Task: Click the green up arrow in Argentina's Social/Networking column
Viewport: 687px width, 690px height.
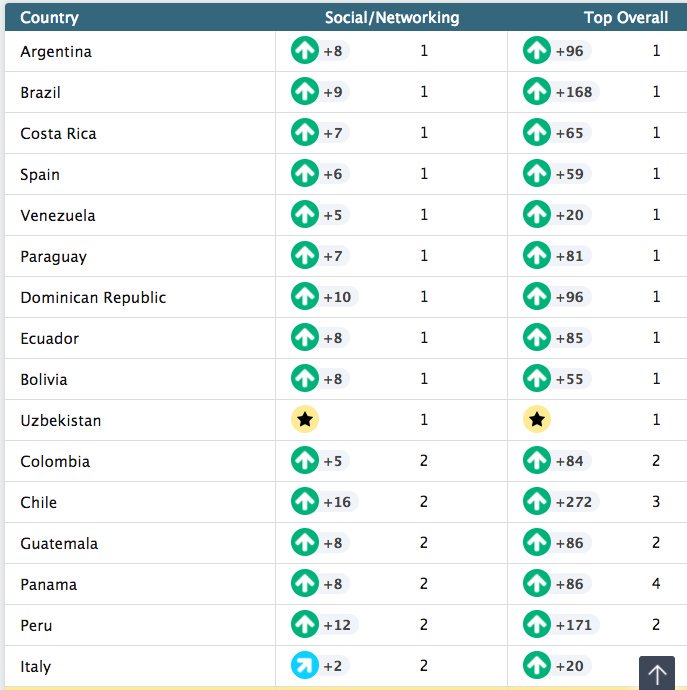Action: pyautogui.click(x=305, y=51)
